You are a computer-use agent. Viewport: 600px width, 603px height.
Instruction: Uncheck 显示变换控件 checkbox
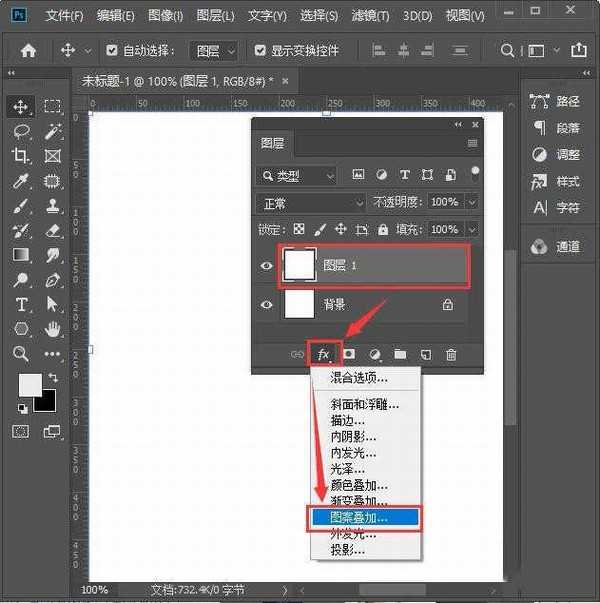pos(261,51)
